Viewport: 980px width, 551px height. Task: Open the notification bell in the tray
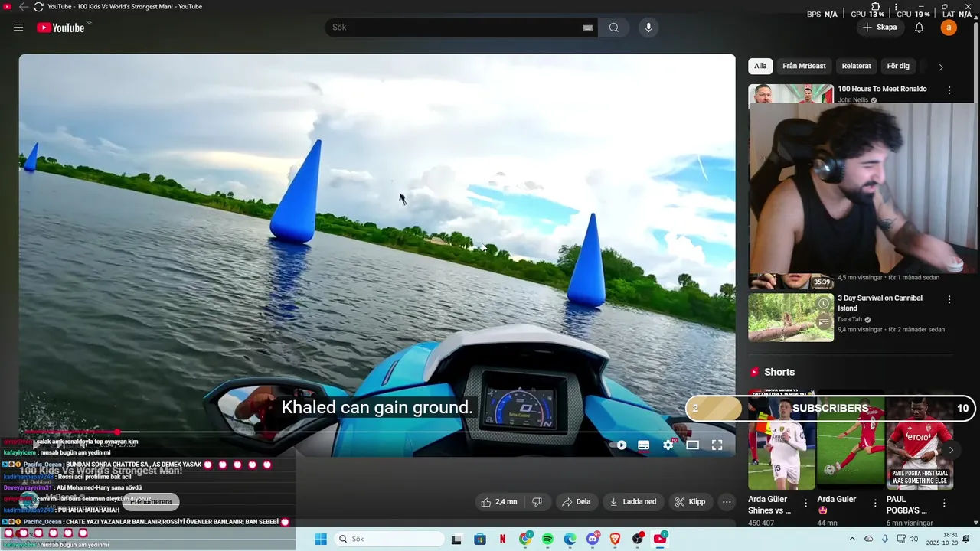click(x=966, y=539)
